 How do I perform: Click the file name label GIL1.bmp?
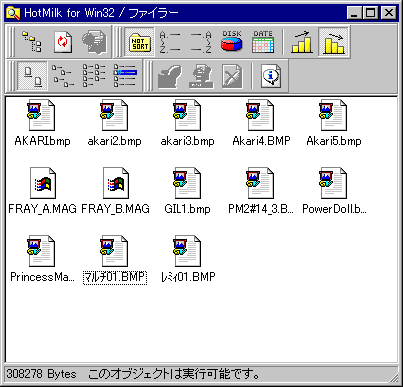pos(188,209)
